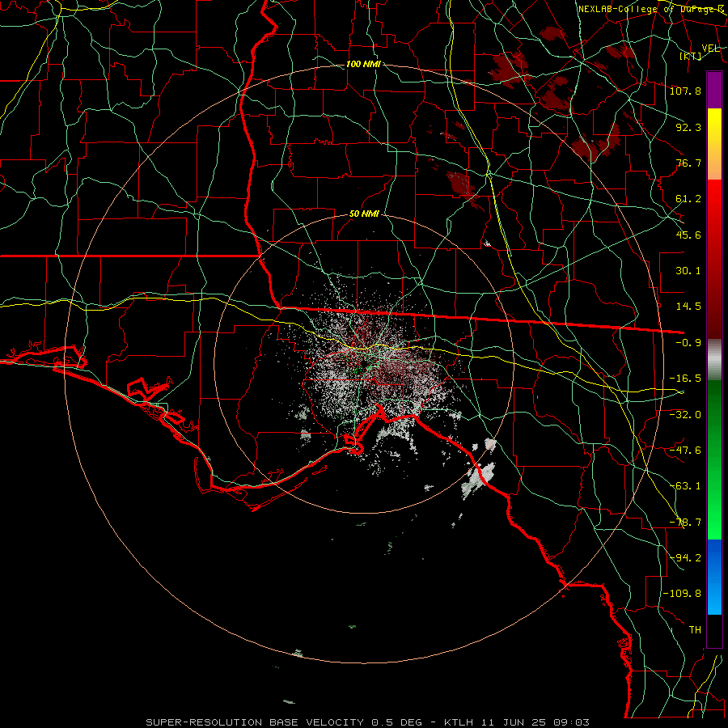Select the 76.7 value on the velocity scale
This screenshot has width=728, height=728.
(688, 163)
